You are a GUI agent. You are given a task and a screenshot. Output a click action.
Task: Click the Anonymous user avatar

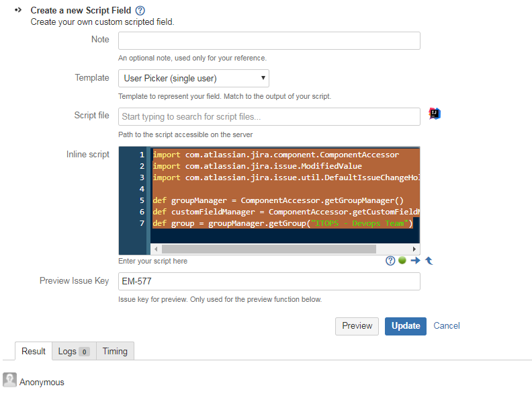pyautogui.click(x=9, y=380)
